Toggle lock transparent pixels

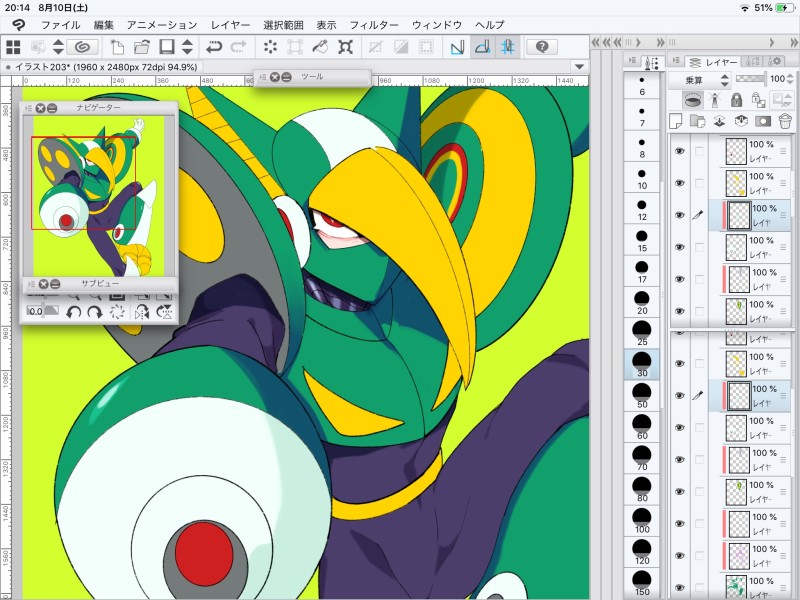[x=758, y=100]
